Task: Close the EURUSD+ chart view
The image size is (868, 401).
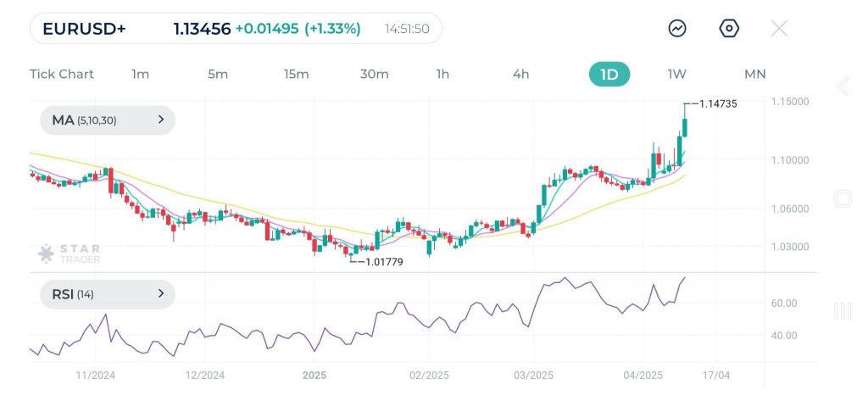Action: tap(779, 29)
